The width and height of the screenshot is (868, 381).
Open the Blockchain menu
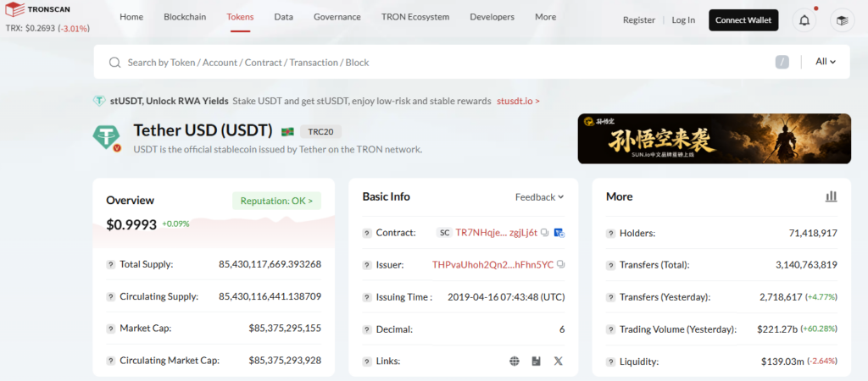point(185,17)
